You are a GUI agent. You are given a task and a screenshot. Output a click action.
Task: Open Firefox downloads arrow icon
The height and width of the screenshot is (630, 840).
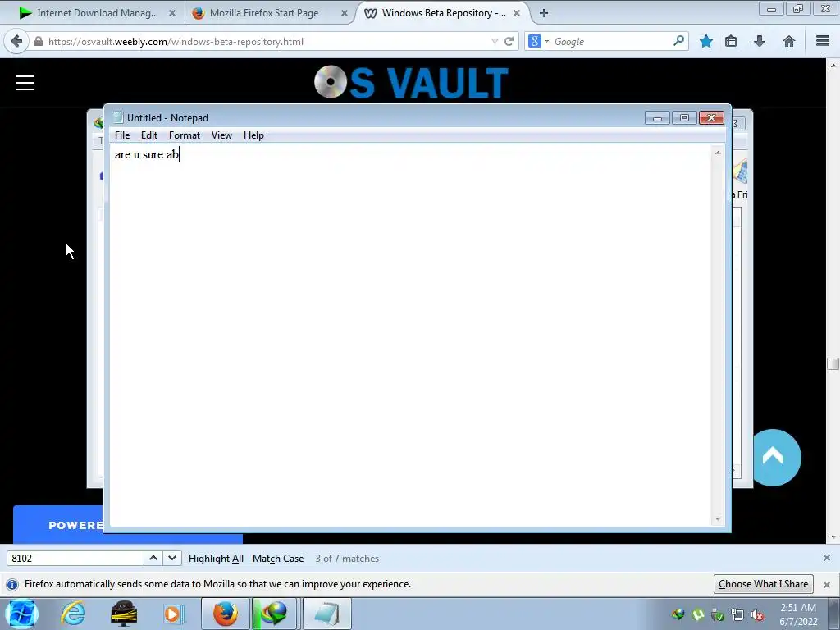click(x=760, y=41)
